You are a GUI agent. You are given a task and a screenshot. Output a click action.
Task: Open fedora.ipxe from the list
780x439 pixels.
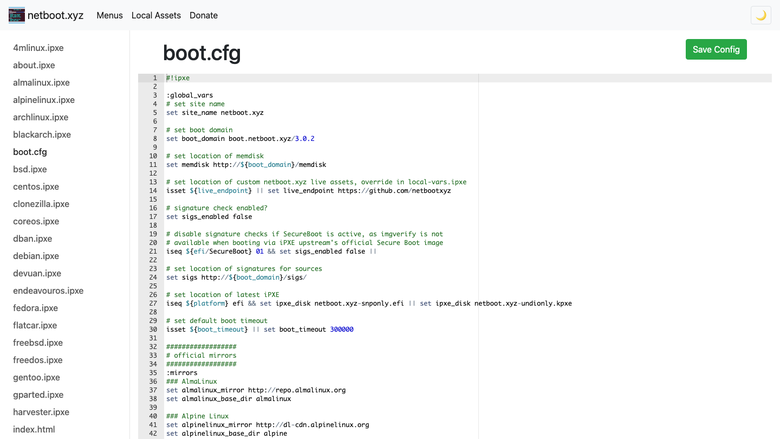point(35,308)
